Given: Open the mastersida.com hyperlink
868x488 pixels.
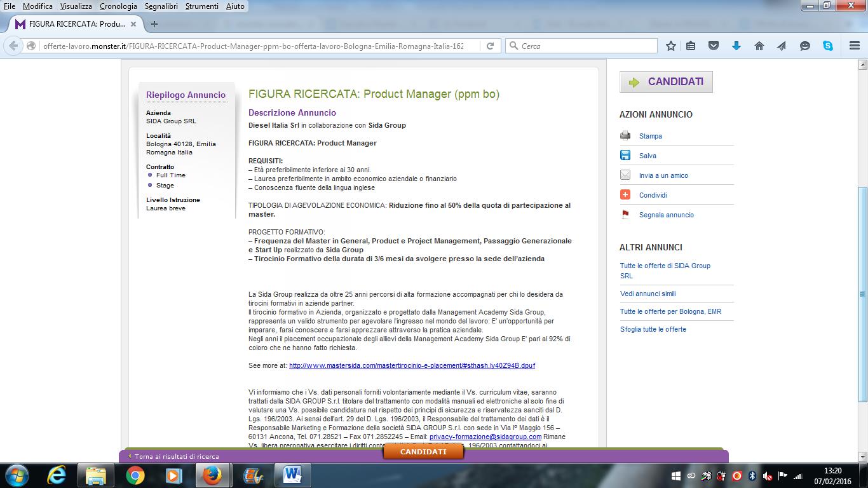Looking at the screenshot, I should pyautogui.click(x=412, y=365).
